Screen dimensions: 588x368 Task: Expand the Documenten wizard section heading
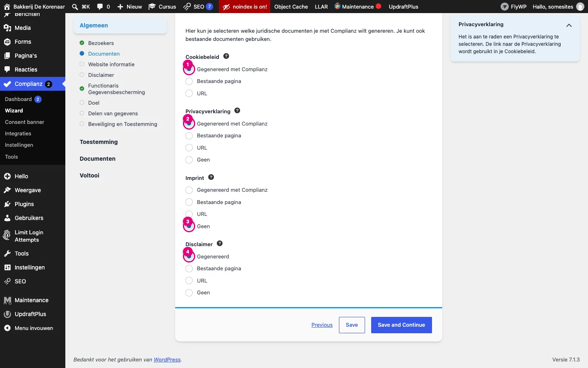[98, 159]
